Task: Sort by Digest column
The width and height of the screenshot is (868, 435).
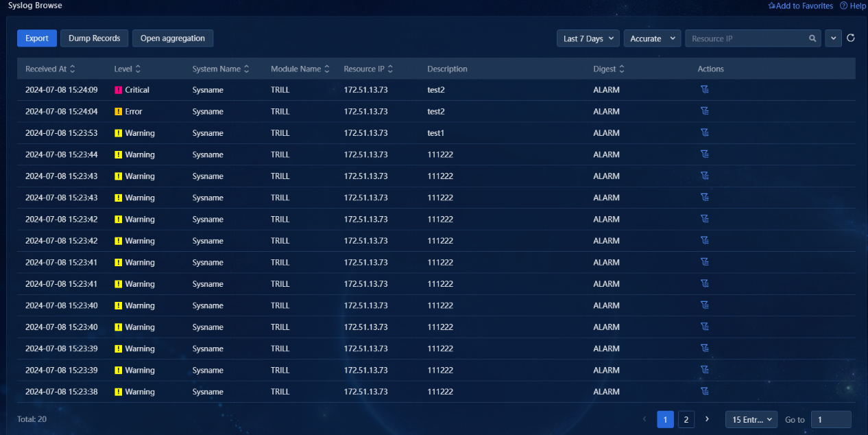Action: click(622, 69)
